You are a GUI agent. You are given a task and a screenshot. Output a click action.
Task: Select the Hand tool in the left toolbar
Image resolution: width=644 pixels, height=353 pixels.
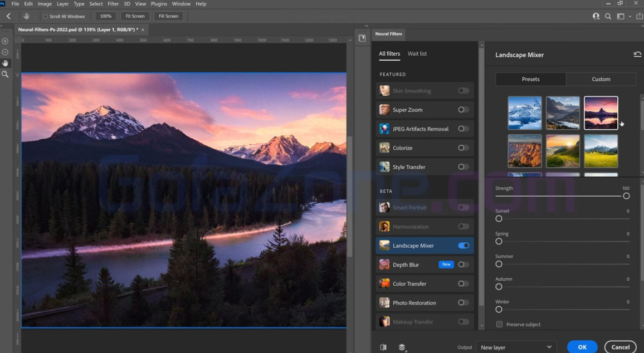point(6,63)
